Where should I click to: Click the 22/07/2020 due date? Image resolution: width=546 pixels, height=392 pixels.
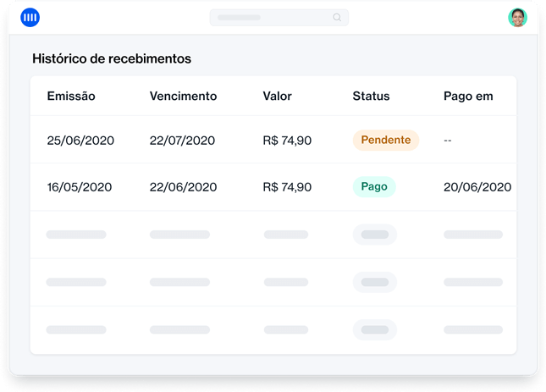182,141
